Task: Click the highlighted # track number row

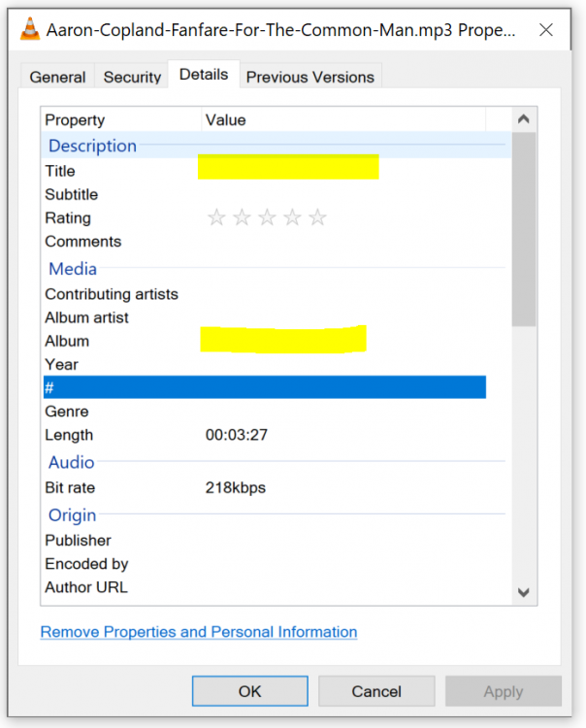Action: pos(265,387)
